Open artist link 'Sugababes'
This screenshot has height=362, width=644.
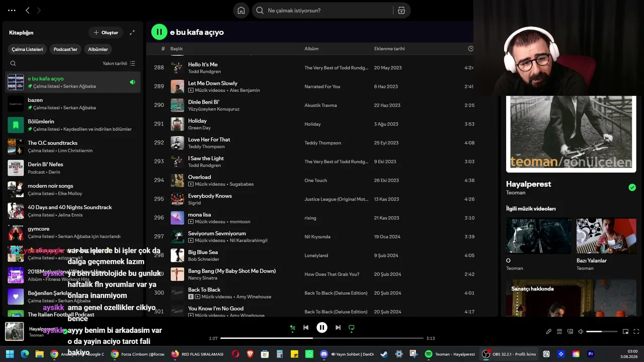[242, 185]
